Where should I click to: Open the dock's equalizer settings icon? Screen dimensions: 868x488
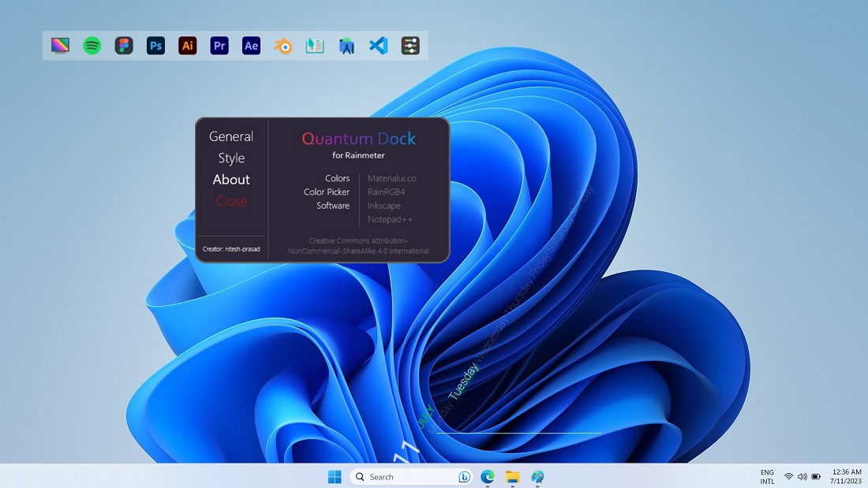click(410, 45)
